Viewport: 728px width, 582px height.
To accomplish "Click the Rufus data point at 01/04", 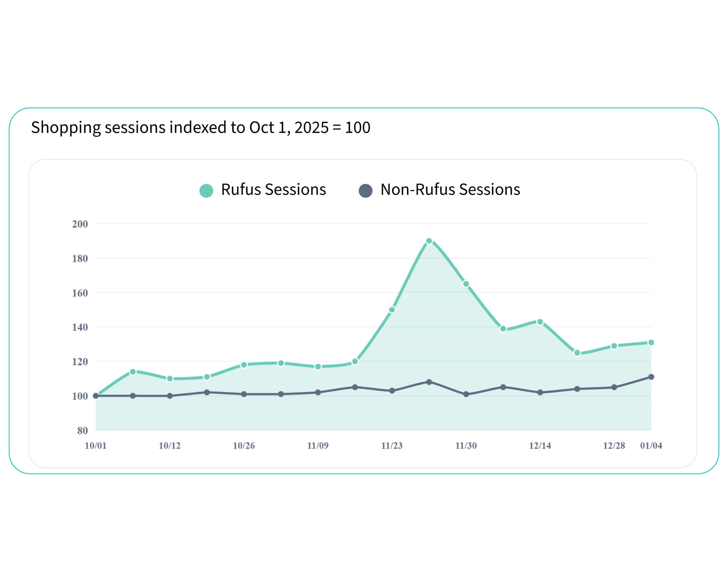I will click(651, 342).
